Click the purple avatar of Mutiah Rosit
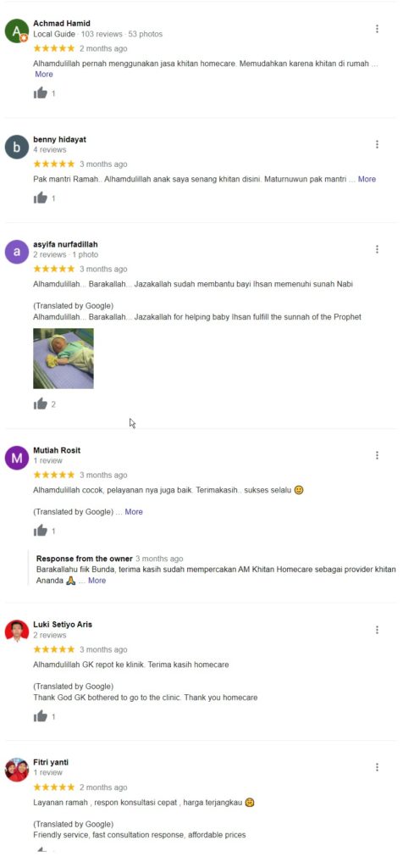Image resolution: width=403 pixels, height=868 pixels. click(x=17, y=458)
